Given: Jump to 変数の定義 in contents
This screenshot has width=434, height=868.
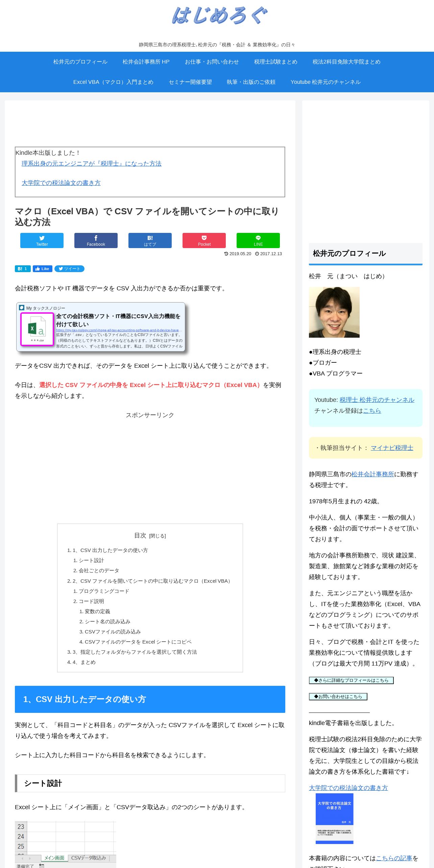Looking at the screenshot, I should [x=97, y=611].
